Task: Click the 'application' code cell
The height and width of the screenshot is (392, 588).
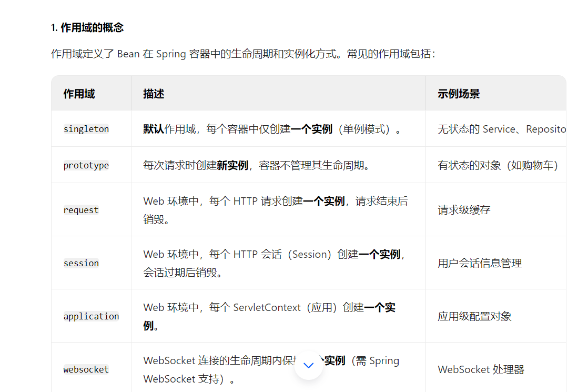Action: [x=91, y=317]
